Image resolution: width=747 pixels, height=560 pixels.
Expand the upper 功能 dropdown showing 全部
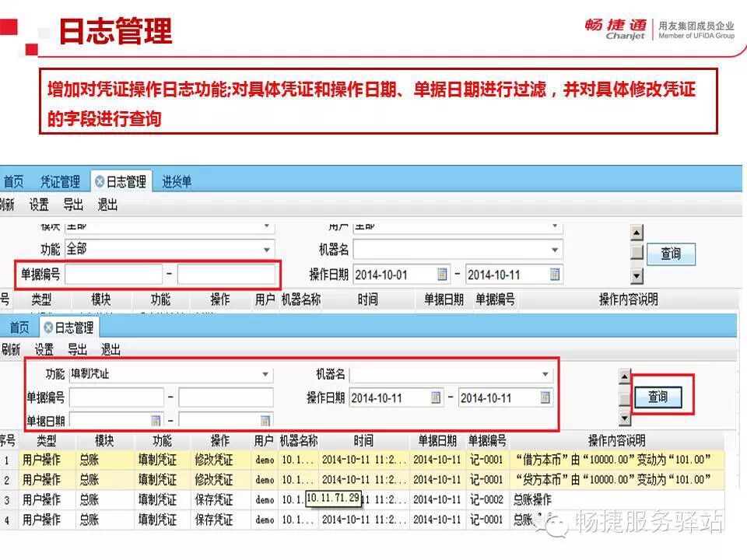(x=267, y=250)
